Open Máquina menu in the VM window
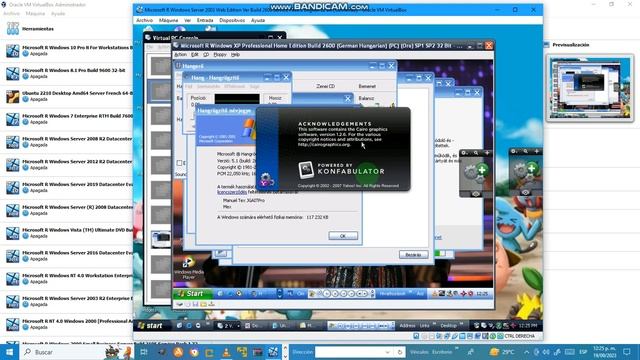 coord(168,20)
